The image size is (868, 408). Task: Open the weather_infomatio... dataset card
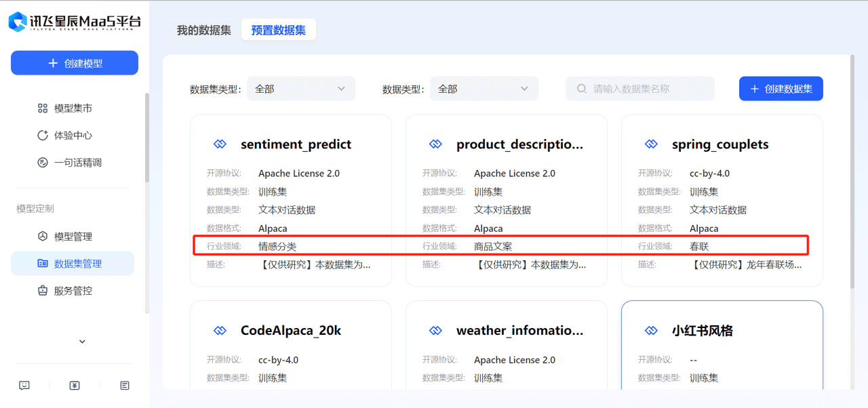click(x=506, y=346)
